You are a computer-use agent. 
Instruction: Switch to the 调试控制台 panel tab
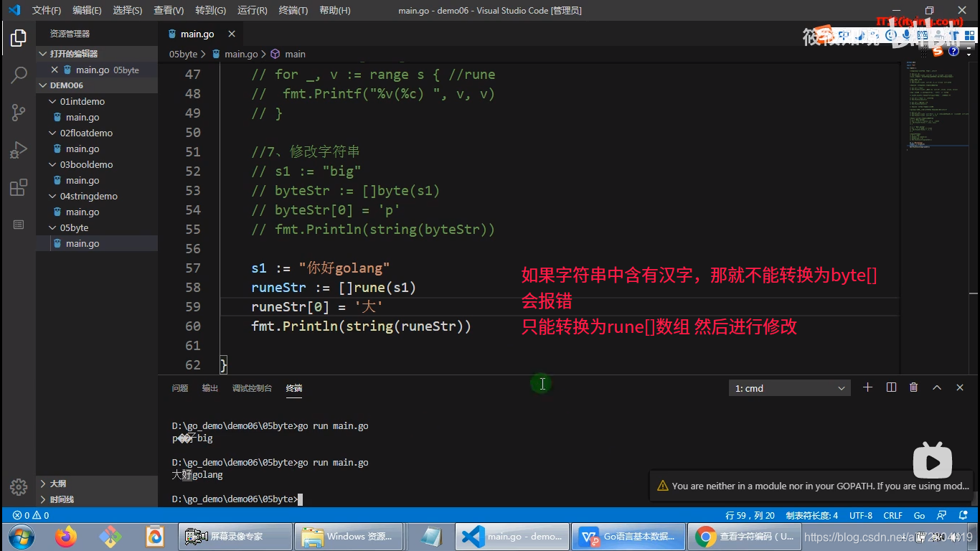click(252, 388)
